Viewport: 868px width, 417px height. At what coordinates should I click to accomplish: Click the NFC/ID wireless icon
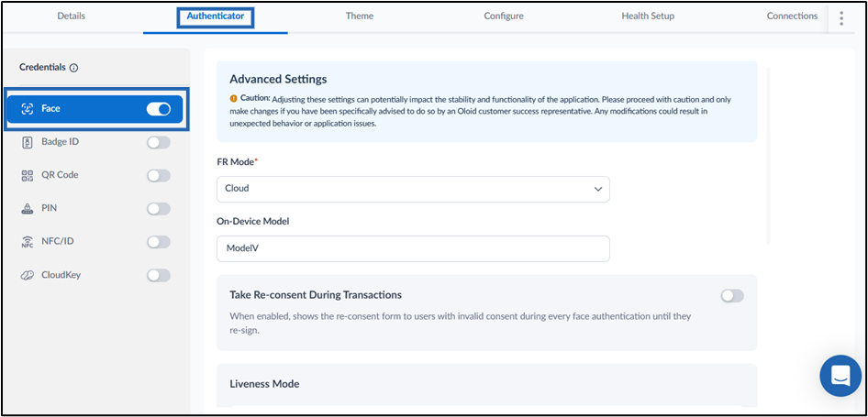(x=28, y=242)
